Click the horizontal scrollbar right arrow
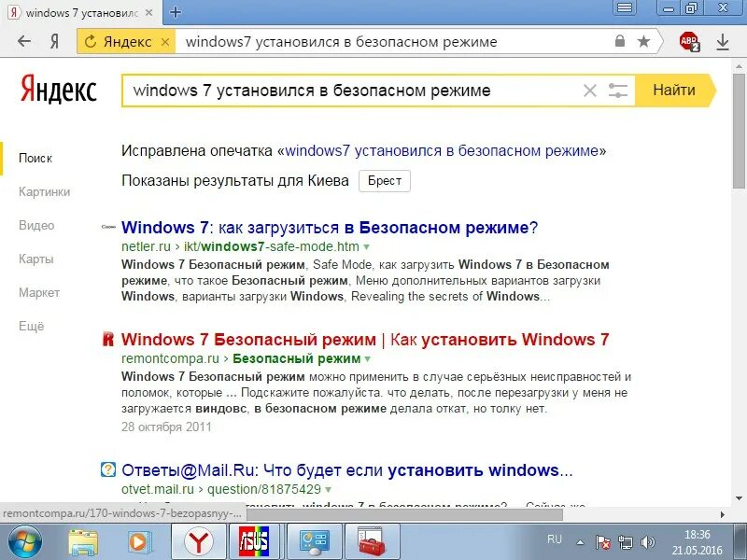 coord(723,514)
